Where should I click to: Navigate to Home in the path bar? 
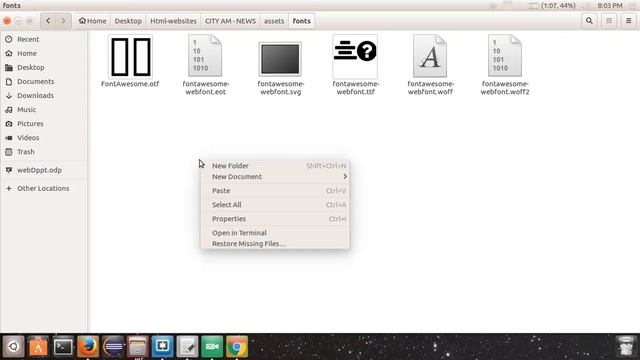pos(93,21)
